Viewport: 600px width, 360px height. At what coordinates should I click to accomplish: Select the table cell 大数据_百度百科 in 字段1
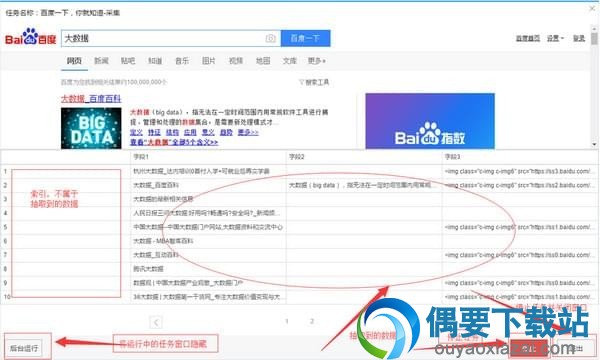pyautogui.click(x=208, y=185)
